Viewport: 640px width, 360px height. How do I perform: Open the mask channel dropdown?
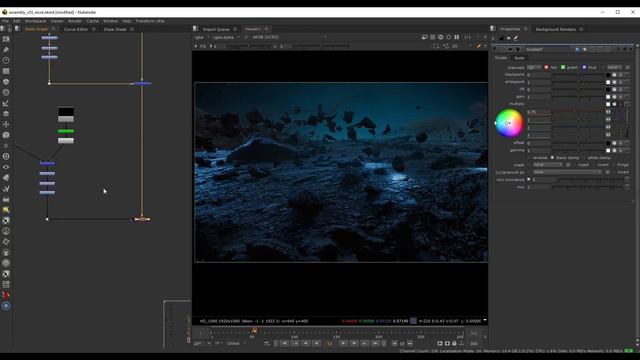point(547,165)
